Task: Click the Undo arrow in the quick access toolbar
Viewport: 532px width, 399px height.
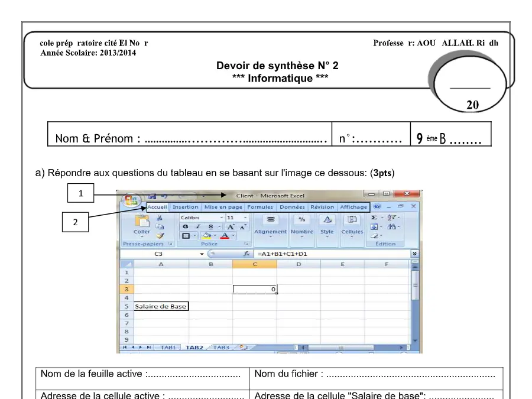Action: [164, 196]
